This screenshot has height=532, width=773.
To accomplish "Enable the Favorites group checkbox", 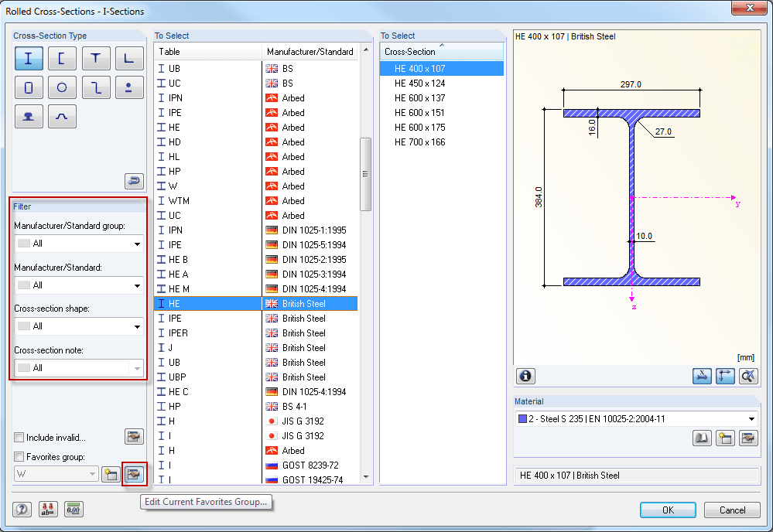I will tap(21, 455).
